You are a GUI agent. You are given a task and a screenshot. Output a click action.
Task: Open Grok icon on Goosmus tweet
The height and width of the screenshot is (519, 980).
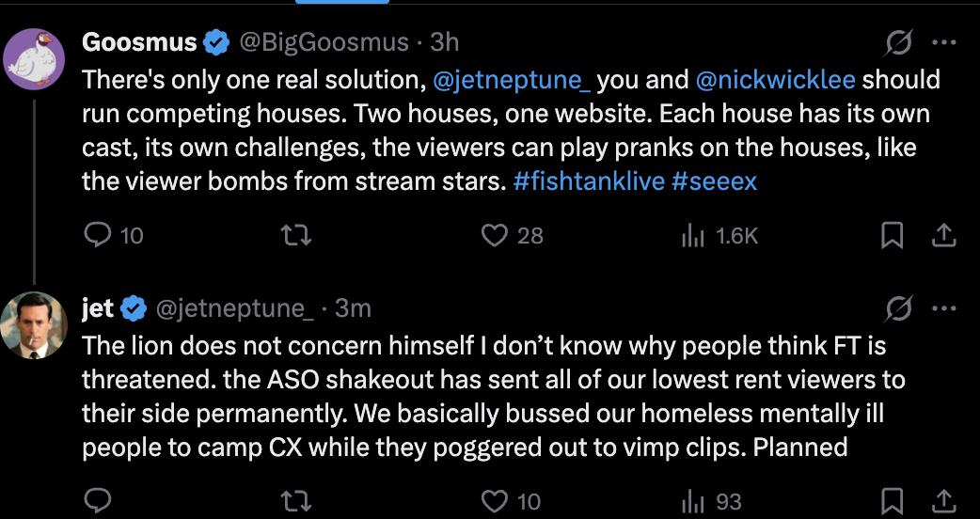pos(899,43)
